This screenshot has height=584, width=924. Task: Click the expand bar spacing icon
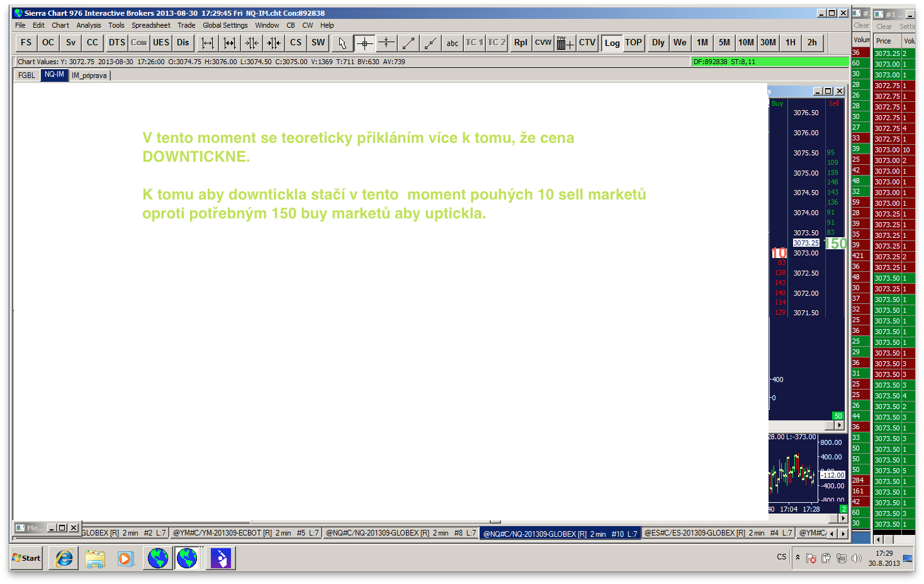tap(208, 43)
